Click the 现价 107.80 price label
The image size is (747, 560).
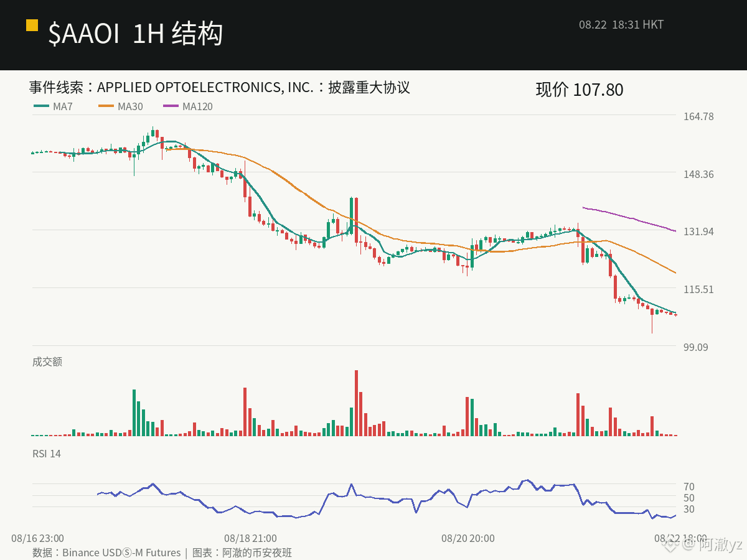pyautogui.click(x=579, y=90)
